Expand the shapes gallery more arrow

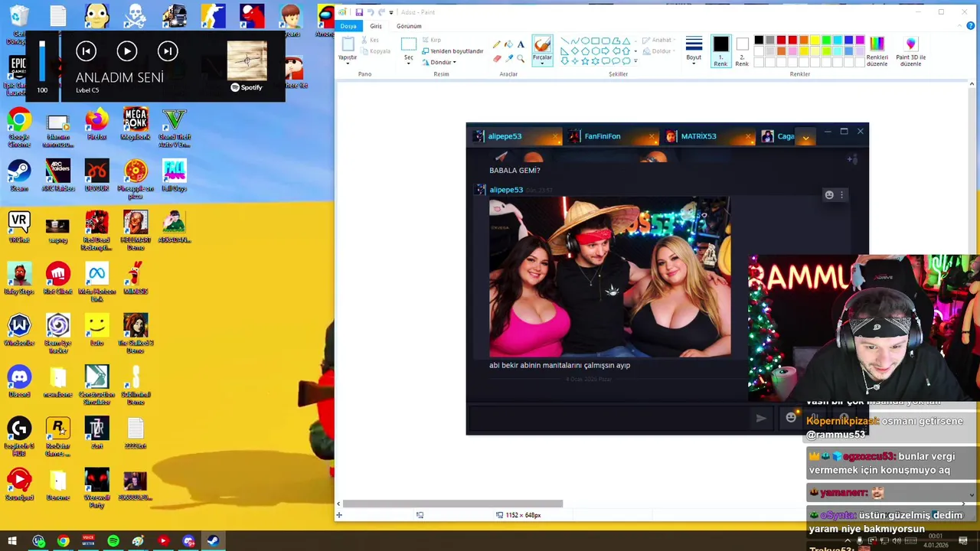pyautogui.click(x=635, y=62)
